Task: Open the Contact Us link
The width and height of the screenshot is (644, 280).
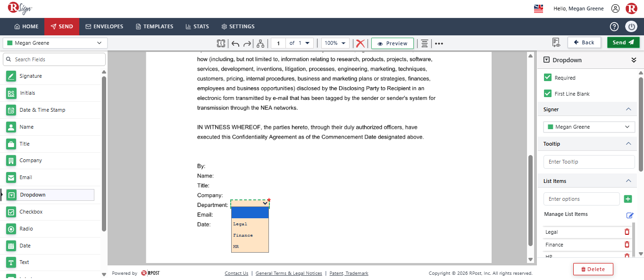Action: click(x=236, y=273)
